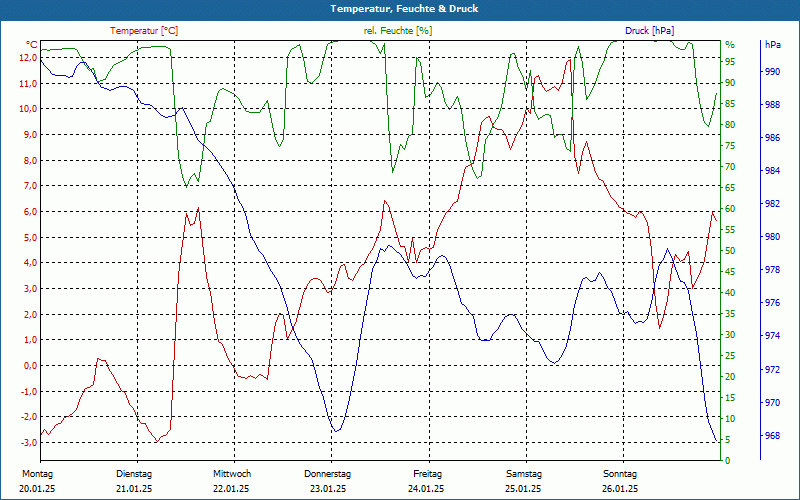Viewport: 800px width, 500px height.
Task: Click the 5,0 temperature axis value
Action: tap(30, 237)
